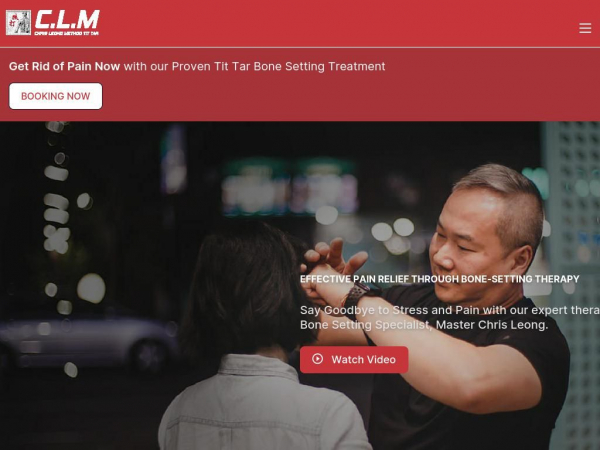Click the blurred car in the background
This screenshot has width=600, height=450.
(x=90, y=342)
